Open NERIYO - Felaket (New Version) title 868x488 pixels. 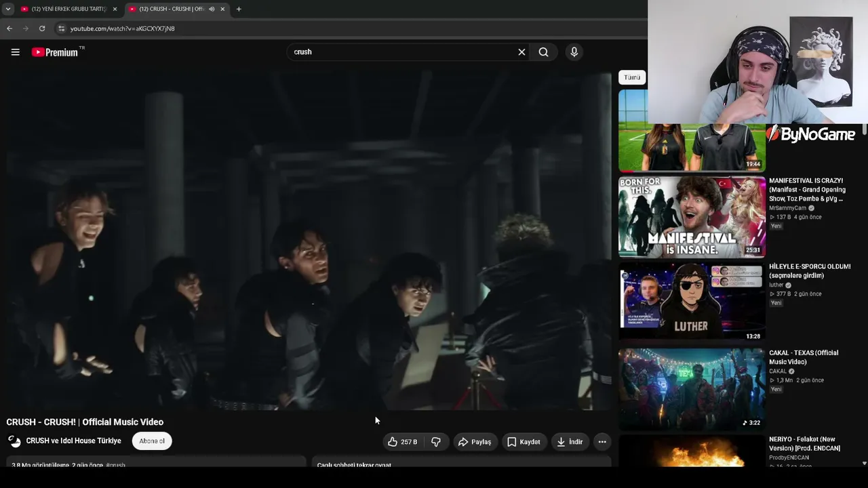pyautogui.click(x=804, y=444)
